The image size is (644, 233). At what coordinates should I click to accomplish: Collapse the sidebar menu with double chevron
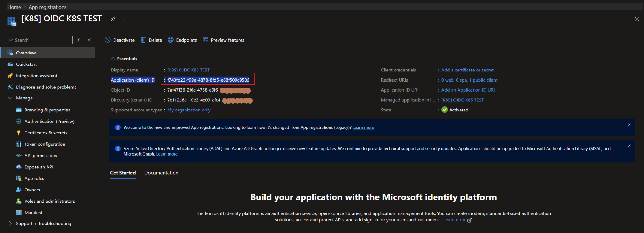pyautogui.click(x=89, y=40)
